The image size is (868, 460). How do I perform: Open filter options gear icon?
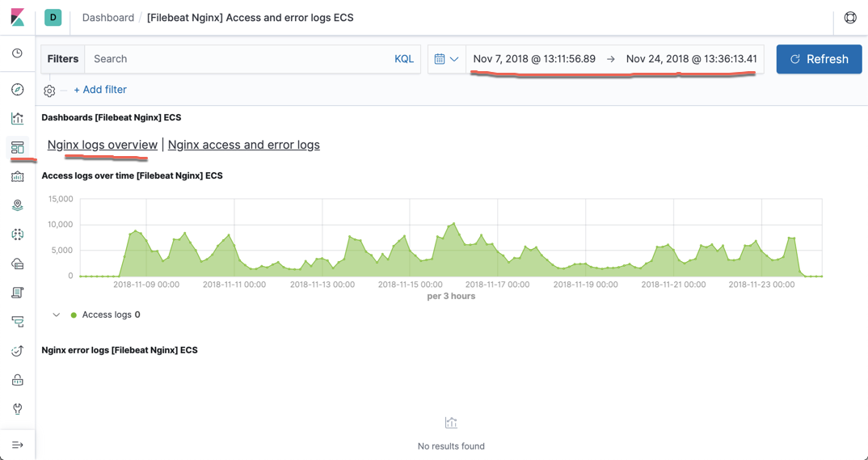click(49, 91)
